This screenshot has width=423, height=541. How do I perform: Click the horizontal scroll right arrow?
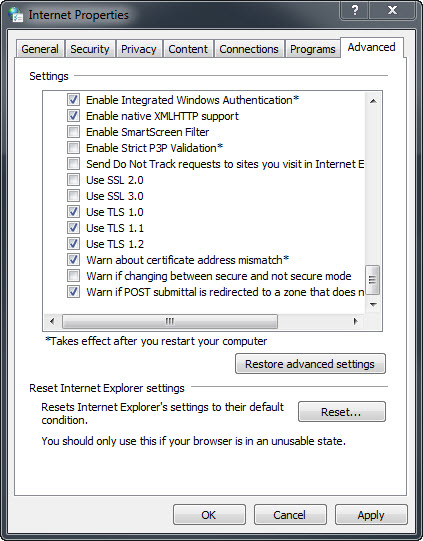[x=356, y=322]
